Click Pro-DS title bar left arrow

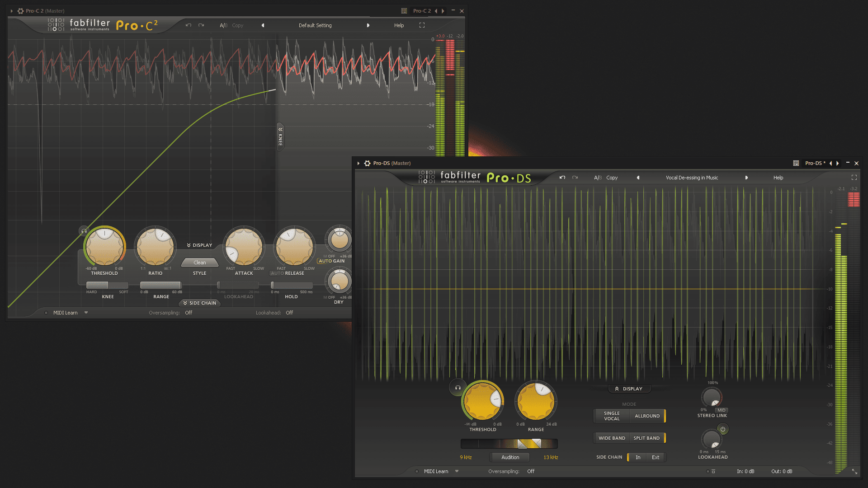point(830,163)
